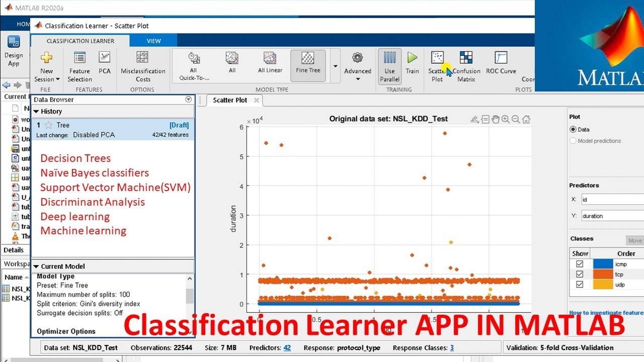Click the Data set: NSL_KDD_Test status text
Image resolution: width=644 pixels, height=362 pixels.
81,347
